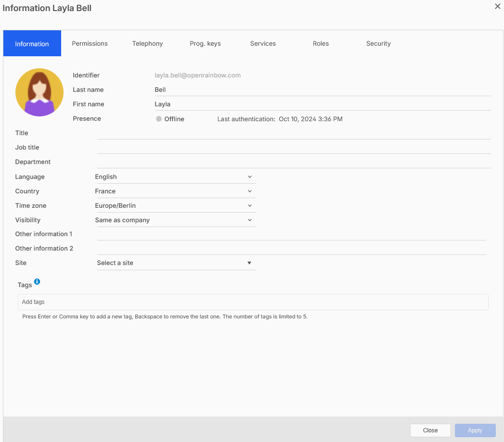Click Layla Bell's avatar picture
The image size is (504, 442).
click(39, 92)
